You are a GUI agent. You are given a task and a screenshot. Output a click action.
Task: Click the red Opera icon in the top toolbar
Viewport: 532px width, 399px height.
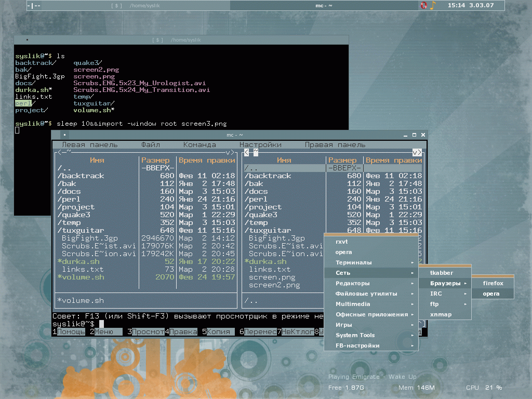point(424,5)
